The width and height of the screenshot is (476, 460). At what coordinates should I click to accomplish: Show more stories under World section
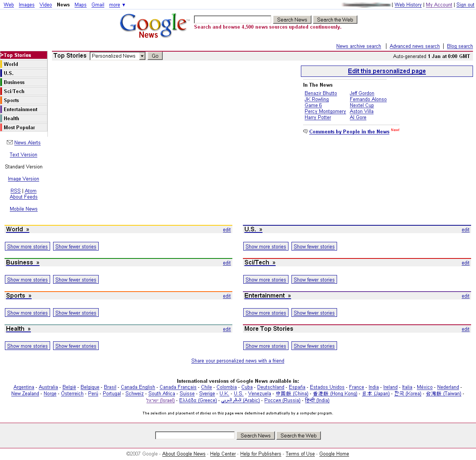[27, 247]
